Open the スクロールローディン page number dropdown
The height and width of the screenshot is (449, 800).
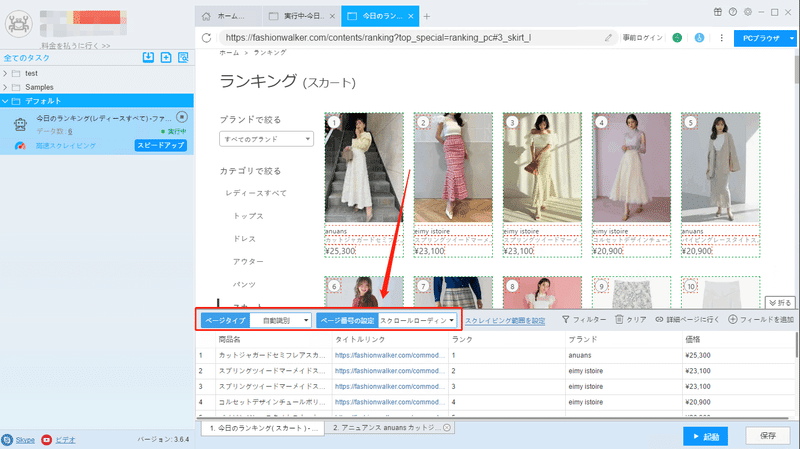click(417, 320)
